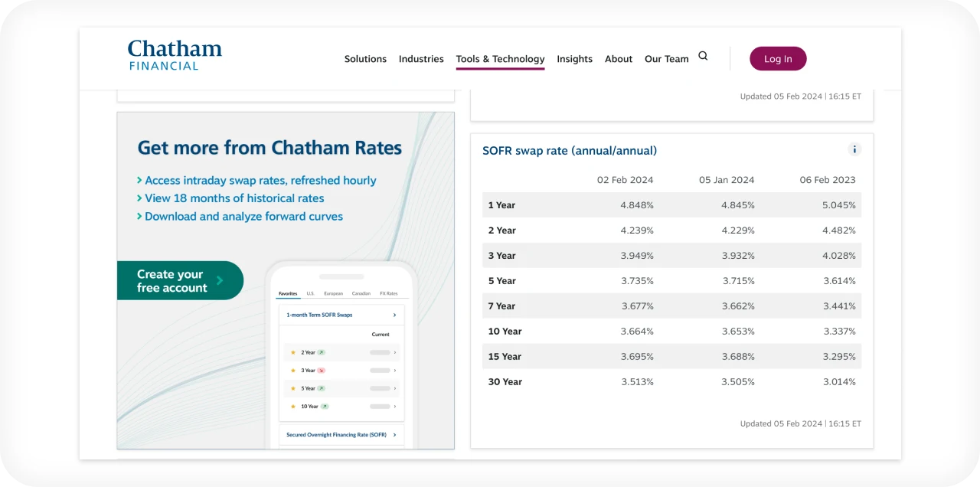Screen dimensions: 980x487
Task: Select the 3 Year row label in SOFR swap table
Action: (x=501, y=256)
